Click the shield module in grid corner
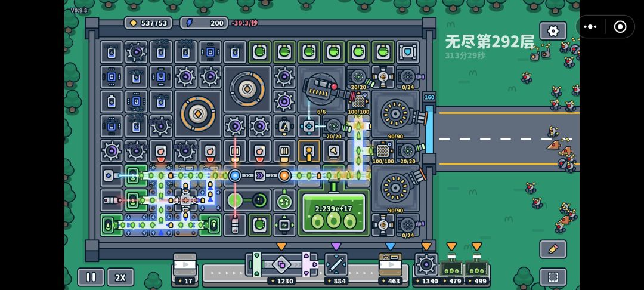Viewport: 644px width, 290px height. tap(407, 52)
